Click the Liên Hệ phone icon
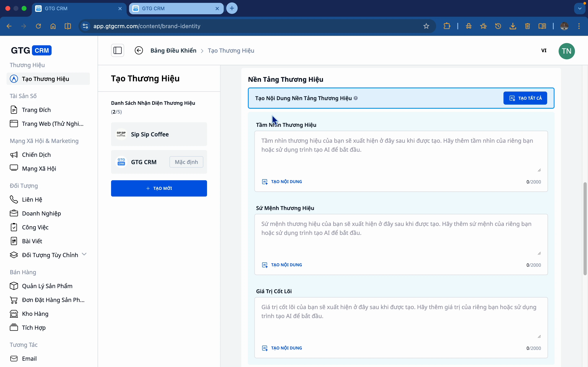This screenshot has height=367, width=588. [14, 200]
